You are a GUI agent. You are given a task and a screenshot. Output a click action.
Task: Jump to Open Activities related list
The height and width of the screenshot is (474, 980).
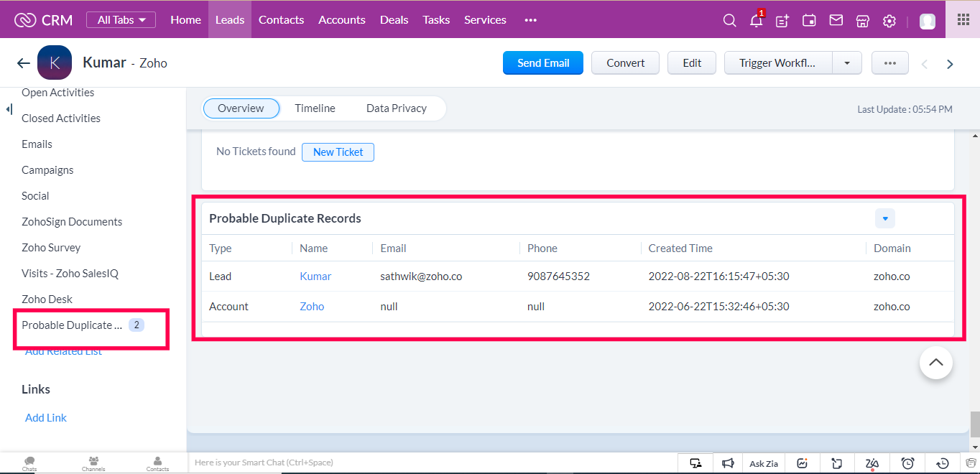[x=57, y=93]
